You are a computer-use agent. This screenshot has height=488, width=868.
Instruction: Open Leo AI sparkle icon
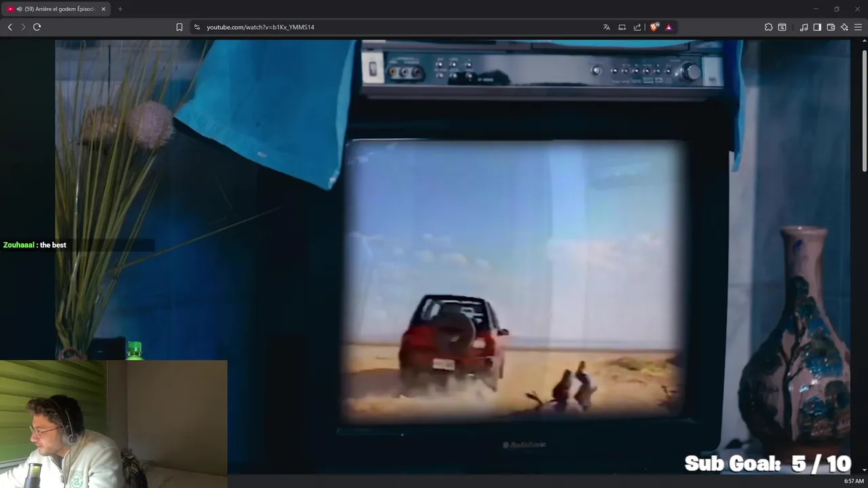coord(844,27)
